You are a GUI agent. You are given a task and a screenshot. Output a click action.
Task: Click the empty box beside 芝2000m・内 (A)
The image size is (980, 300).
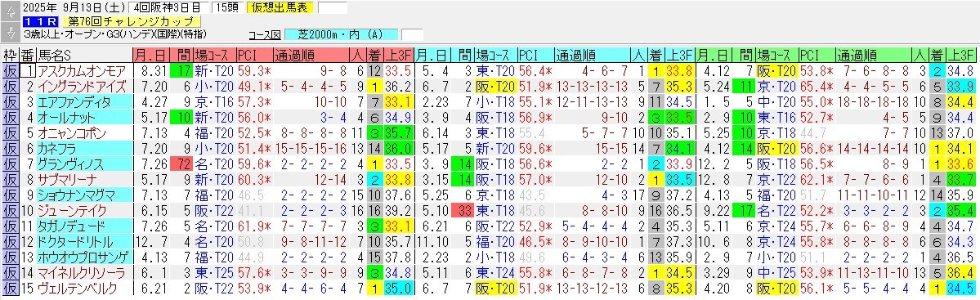(x=412, y=34)
